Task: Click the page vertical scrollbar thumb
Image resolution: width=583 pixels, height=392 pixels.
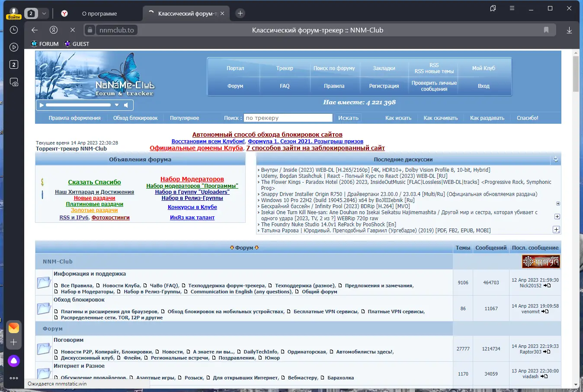Action: click(x=576, y=74)
